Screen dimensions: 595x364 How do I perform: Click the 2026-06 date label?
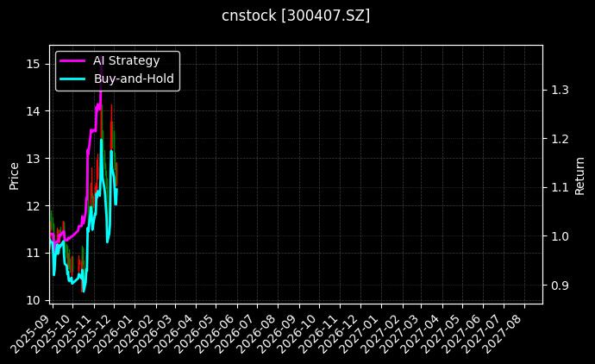[216, 334]
